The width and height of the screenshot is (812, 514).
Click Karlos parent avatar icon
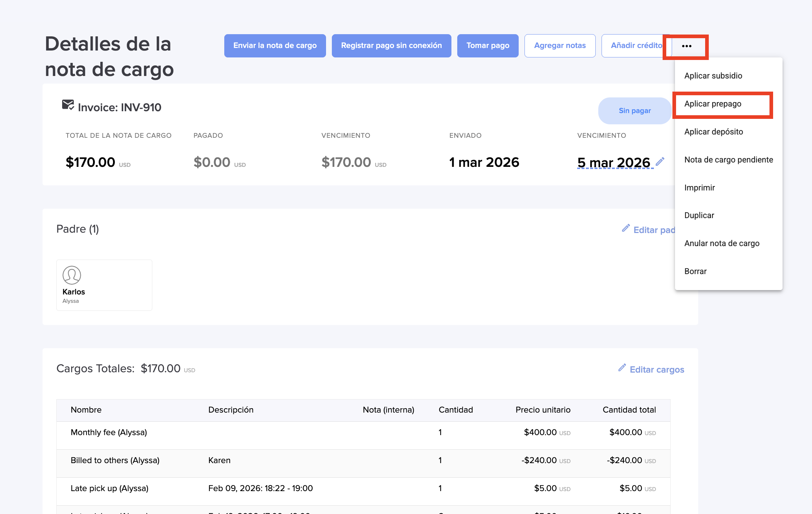point(72,275)
